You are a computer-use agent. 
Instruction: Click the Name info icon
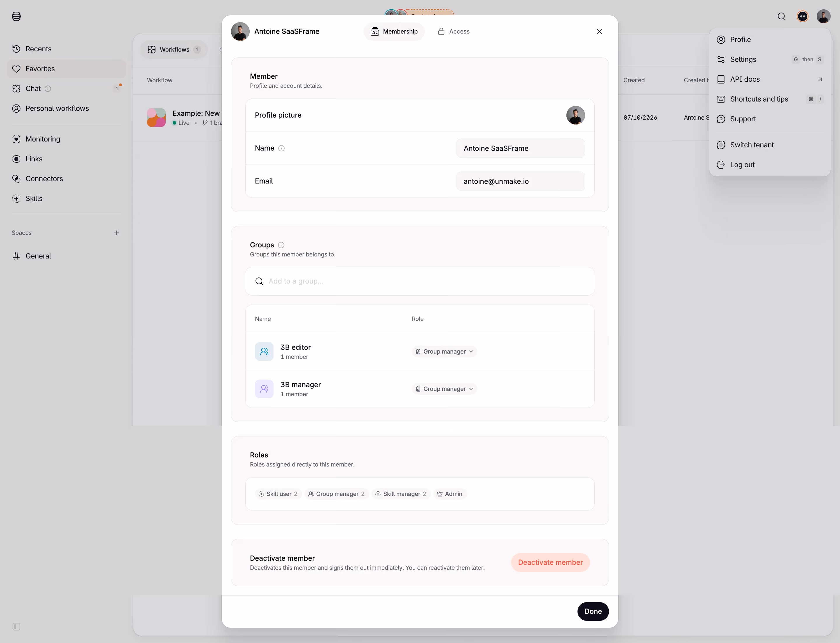pos(281,148)
